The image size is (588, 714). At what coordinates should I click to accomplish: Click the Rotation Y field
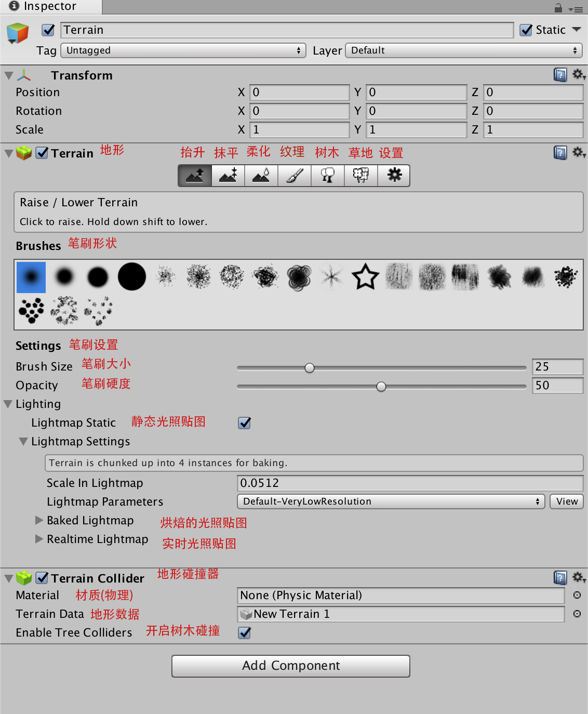(417, 111)
